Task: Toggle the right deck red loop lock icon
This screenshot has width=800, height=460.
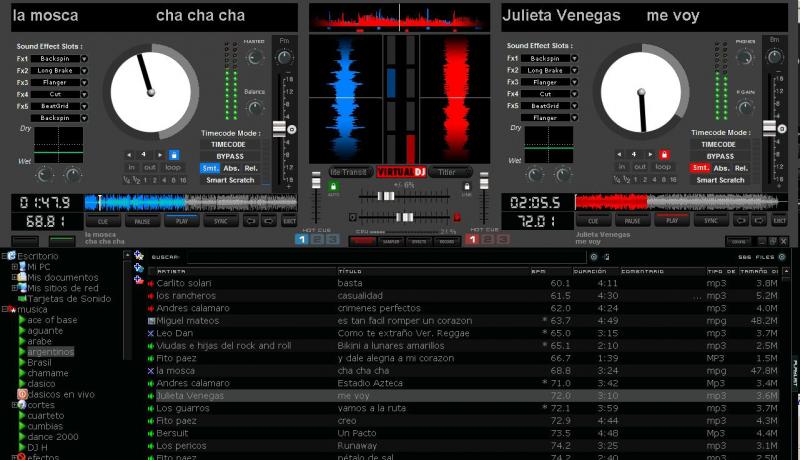Action: [x=664, y=154]
